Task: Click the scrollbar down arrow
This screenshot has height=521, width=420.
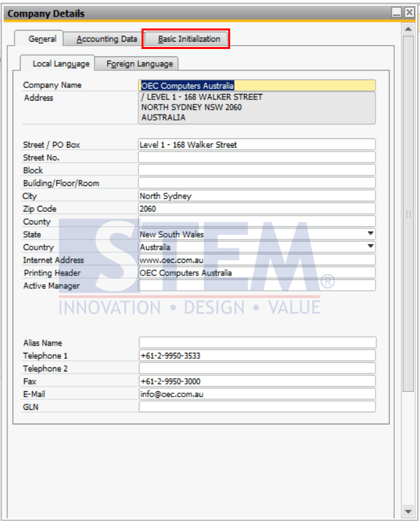Action: 408,511
